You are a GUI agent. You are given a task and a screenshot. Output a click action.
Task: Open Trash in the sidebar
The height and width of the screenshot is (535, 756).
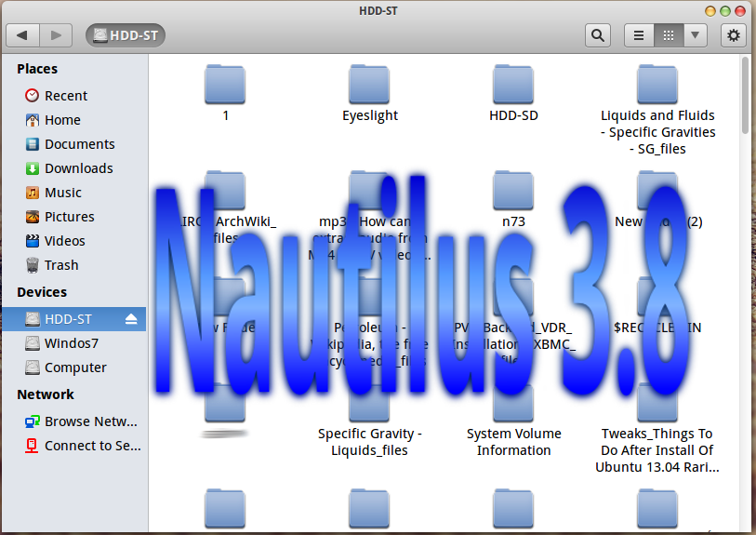[x=74, y=265]
